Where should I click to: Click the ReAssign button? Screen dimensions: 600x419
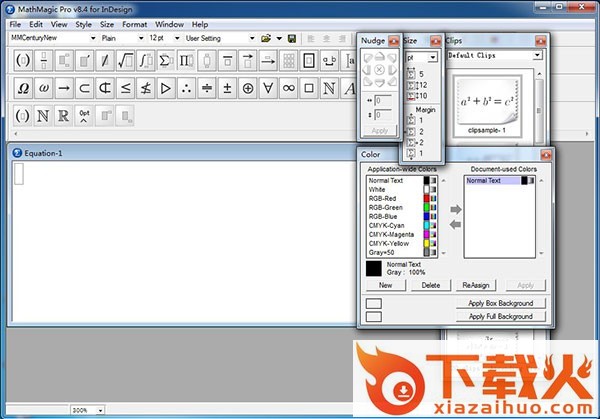pyautogui.click(x=476, y=285)
